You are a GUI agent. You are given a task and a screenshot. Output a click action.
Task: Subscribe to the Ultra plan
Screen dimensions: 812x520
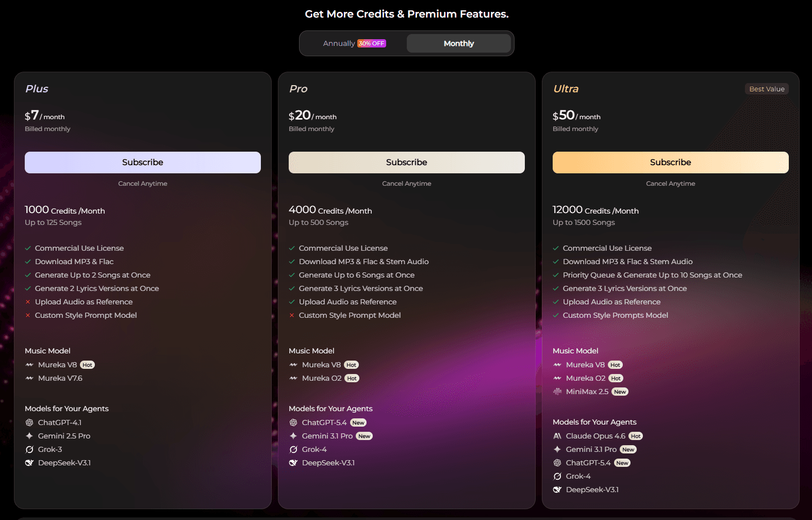coord(670,163)
